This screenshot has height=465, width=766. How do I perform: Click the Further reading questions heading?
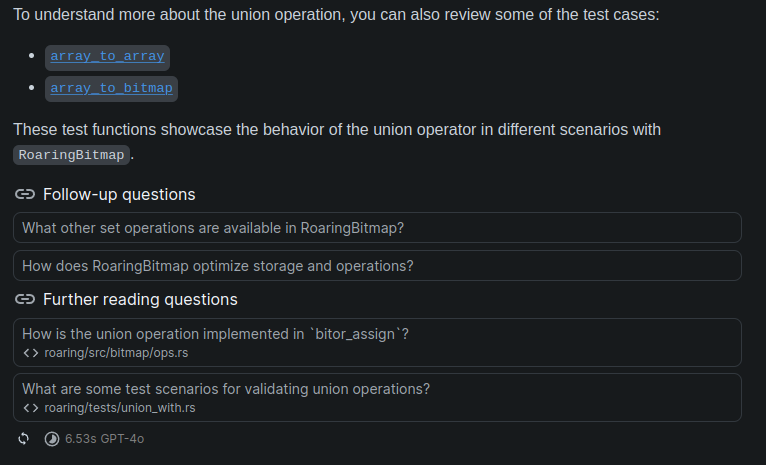[x=140, y=300]
